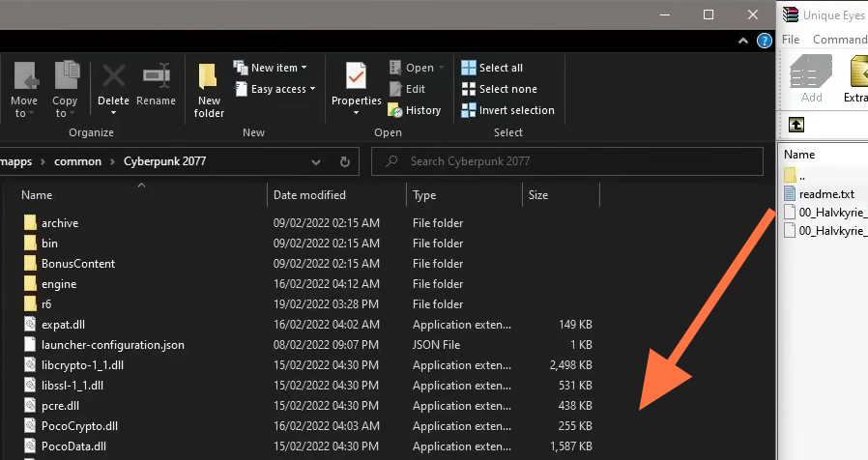Sort WinRAR list by Name header

799,155
